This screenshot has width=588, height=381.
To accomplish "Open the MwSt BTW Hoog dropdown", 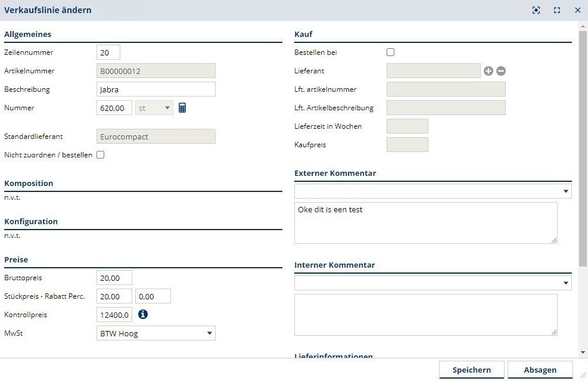I will (155, 333).
